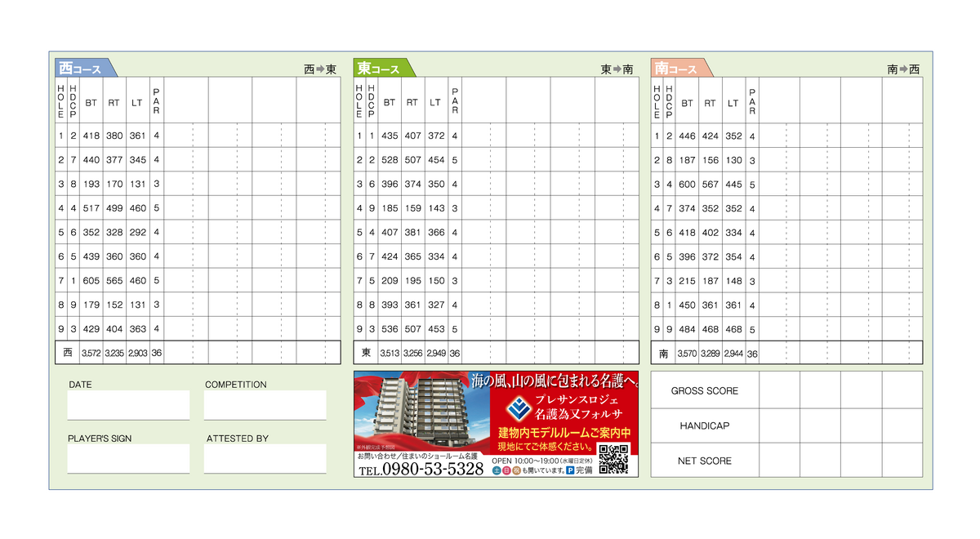
Task: Click the プレサンスロジェ 名護為又フォルサ name text
Action: click(x=577, y=407)
